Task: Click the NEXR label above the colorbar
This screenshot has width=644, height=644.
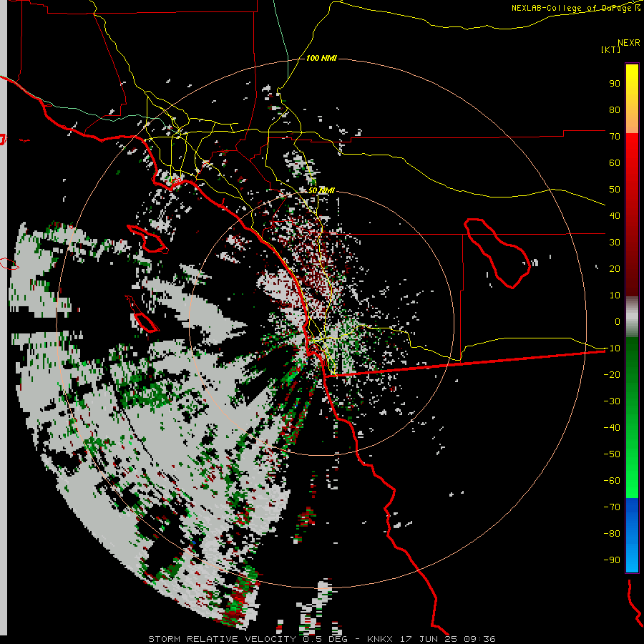Action: pos(629,43)
